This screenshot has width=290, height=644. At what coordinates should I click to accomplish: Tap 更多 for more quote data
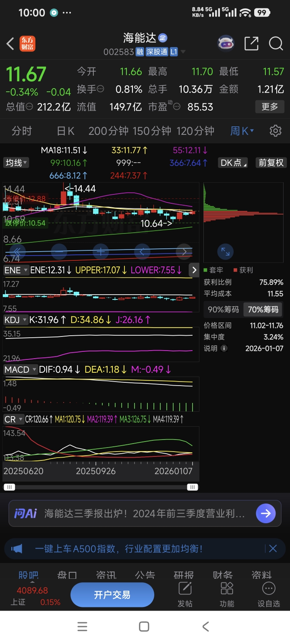pos(270,107)
